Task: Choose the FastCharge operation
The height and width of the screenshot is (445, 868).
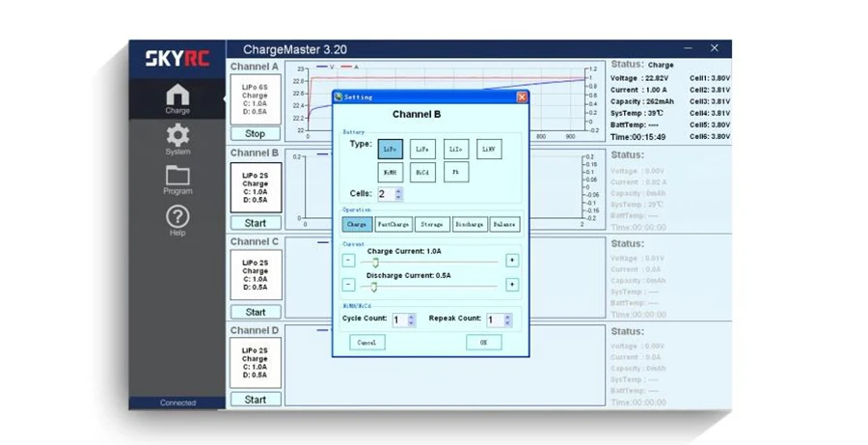Action: [393, 225]
